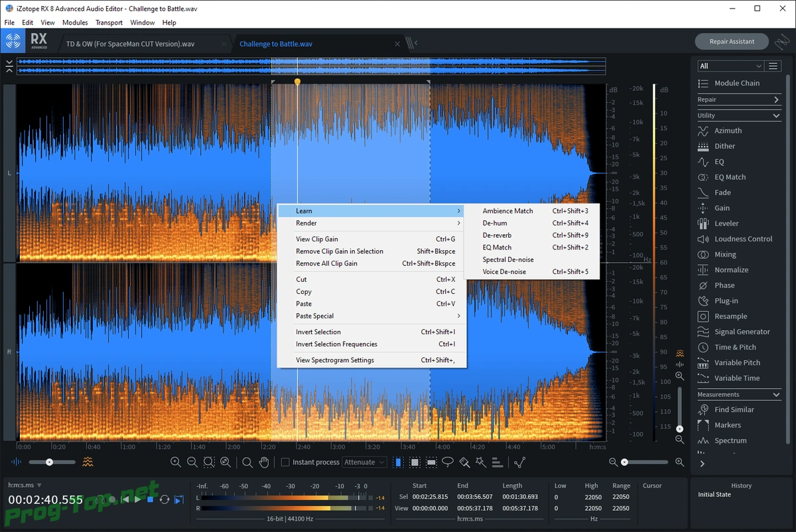The height and width of the screenshot is (532, 796).
Task: Select the Magic Wand tool
Action: 480,462
